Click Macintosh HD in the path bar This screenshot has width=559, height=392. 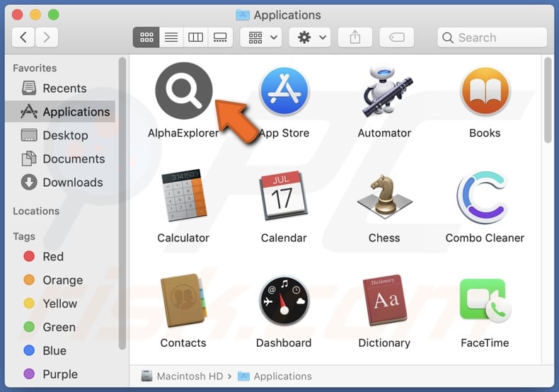[x=182, y=376]
